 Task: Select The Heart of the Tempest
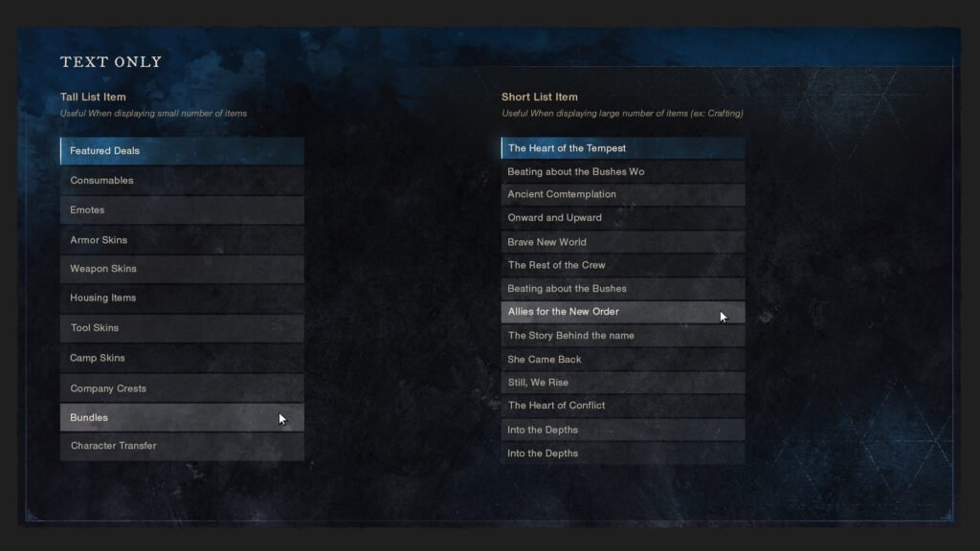click(x=623, y=148)
